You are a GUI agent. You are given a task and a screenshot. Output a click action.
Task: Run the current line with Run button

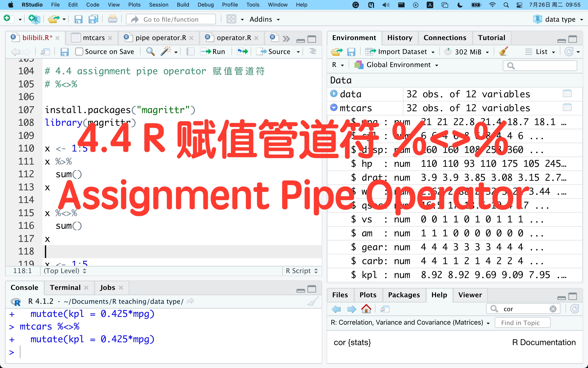click(213, 52)
